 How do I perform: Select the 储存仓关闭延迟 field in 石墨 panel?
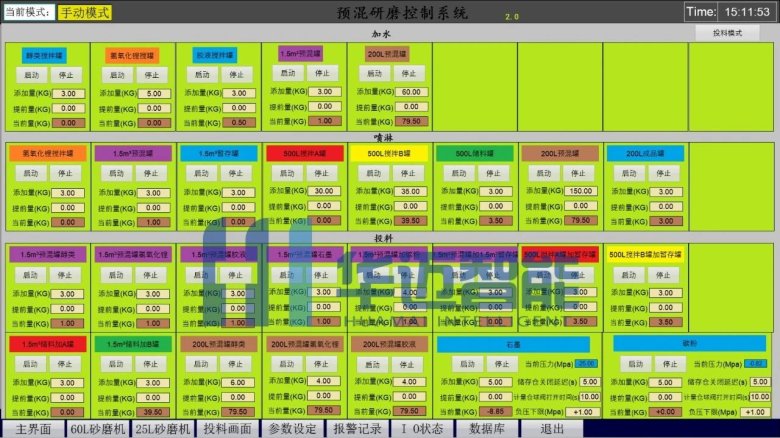click(590, 381)
